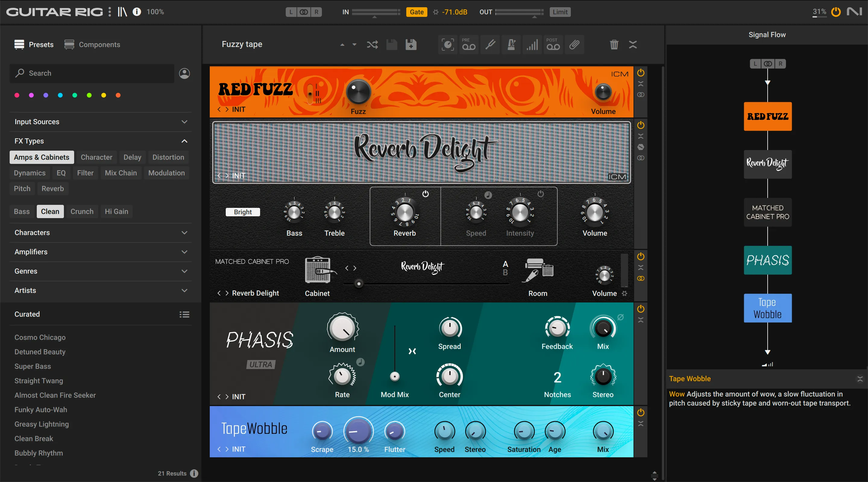This screenshot has width=868, height=482.
Task: Toggle Reverb Delight amp power button
Action: click(640, 125)
